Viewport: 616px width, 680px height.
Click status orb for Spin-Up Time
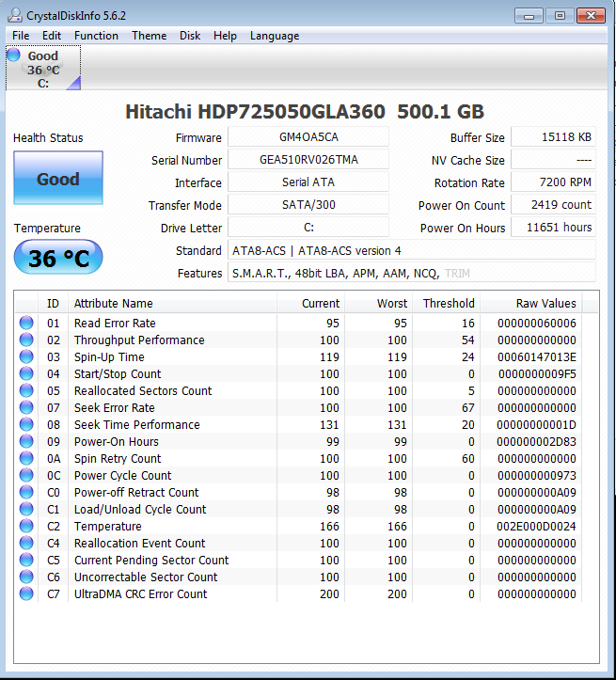pyautogui.click(x=26, y=356)
